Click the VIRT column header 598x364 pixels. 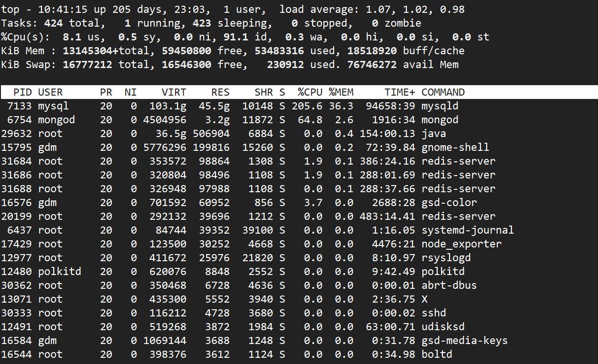tap(174, 92)
